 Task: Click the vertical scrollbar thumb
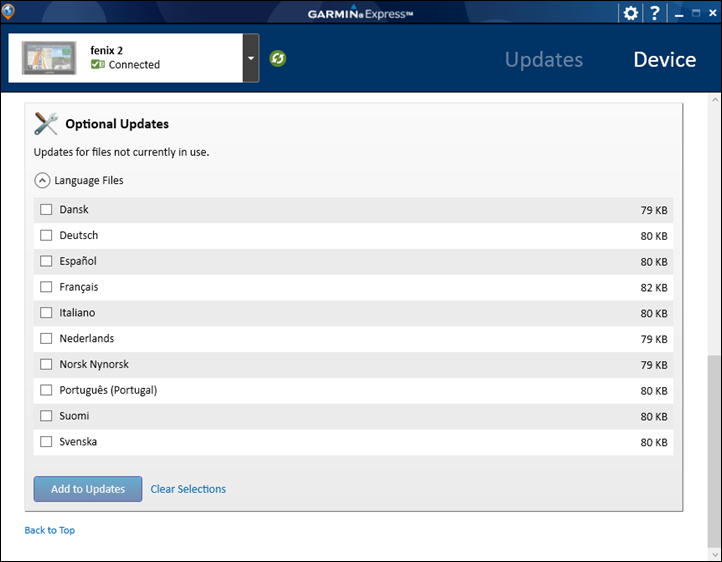click(x=715, y=451)
